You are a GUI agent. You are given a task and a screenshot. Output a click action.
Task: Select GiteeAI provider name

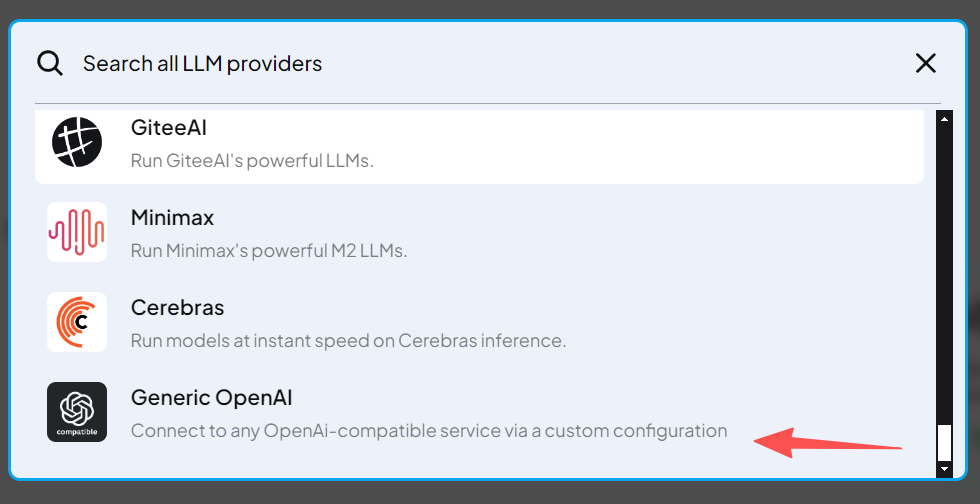(x=169, y=128)
